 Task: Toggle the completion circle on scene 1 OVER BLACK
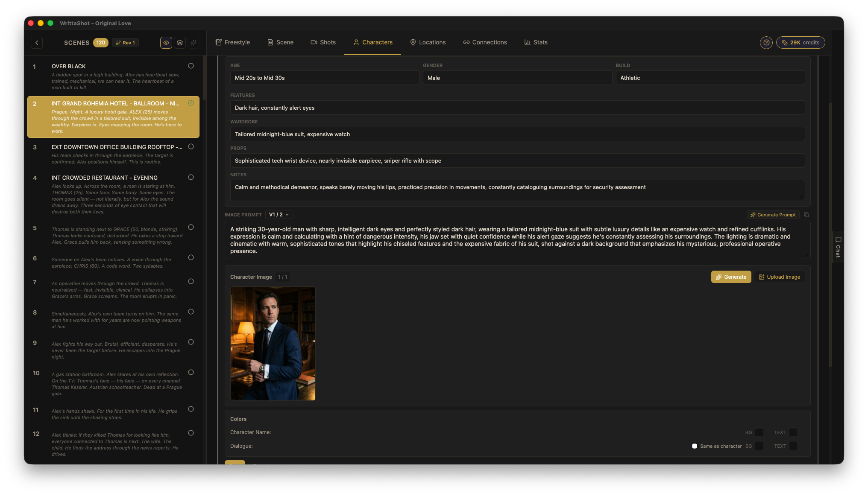coord(191,66)
